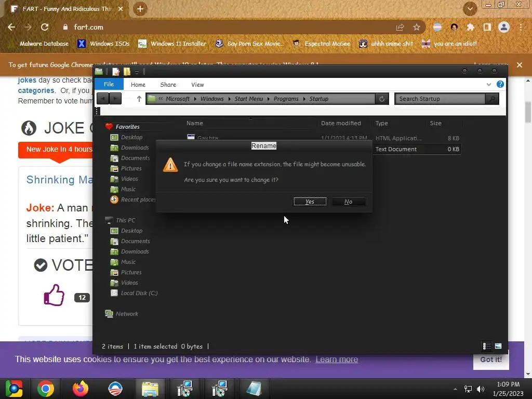
Task: Go up one folder level
Action: click(x=139, y=99)
